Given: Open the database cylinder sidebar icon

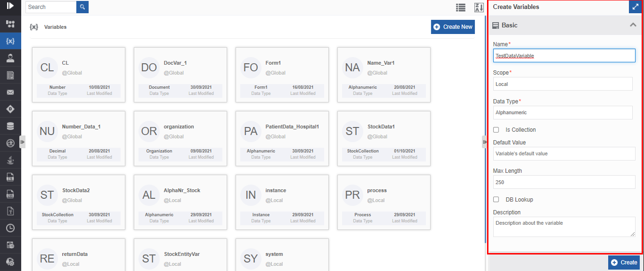Looking at the screenshot, I should point(10,126).
